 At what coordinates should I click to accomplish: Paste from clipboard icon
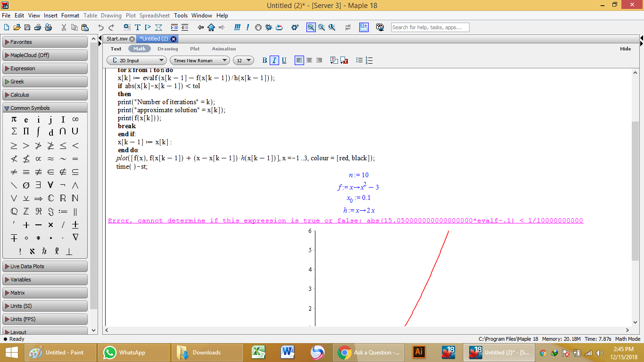point(84,27)
